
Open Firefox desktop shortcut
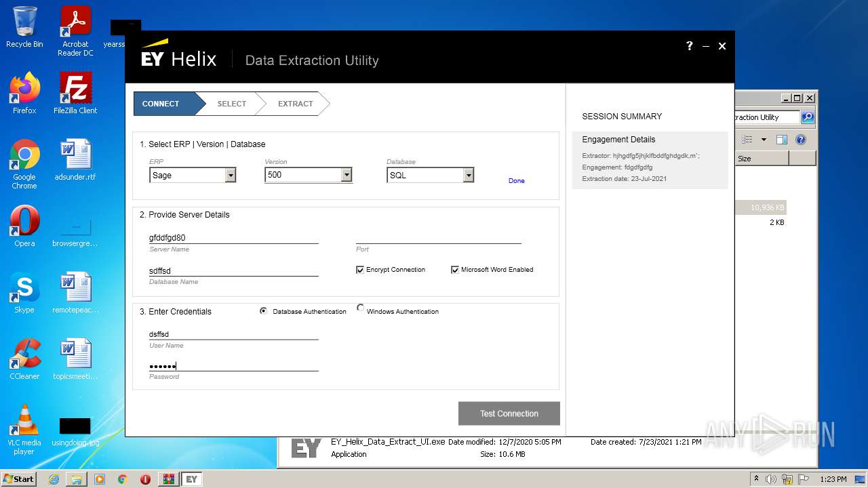24,94
